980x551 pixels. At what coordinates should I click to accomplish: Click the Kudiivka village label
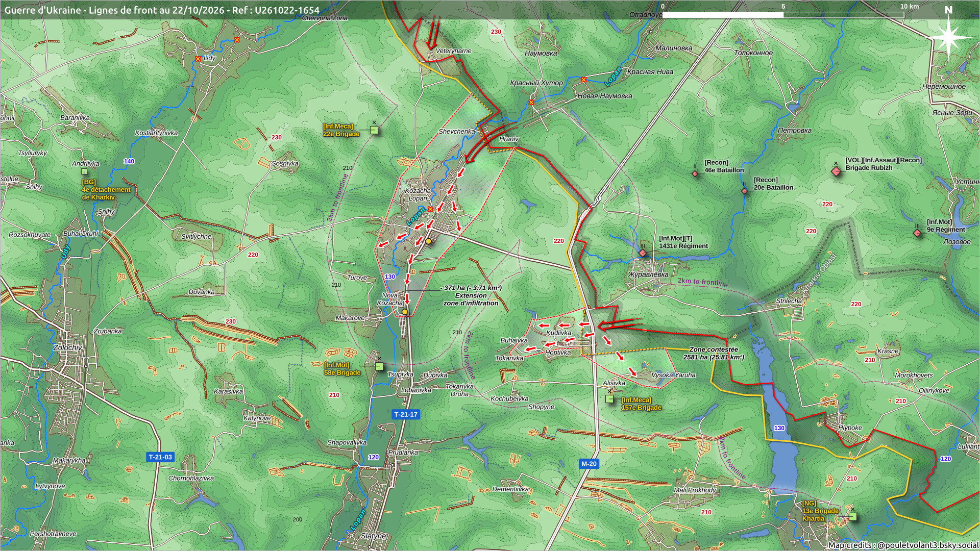coord(558,333)
